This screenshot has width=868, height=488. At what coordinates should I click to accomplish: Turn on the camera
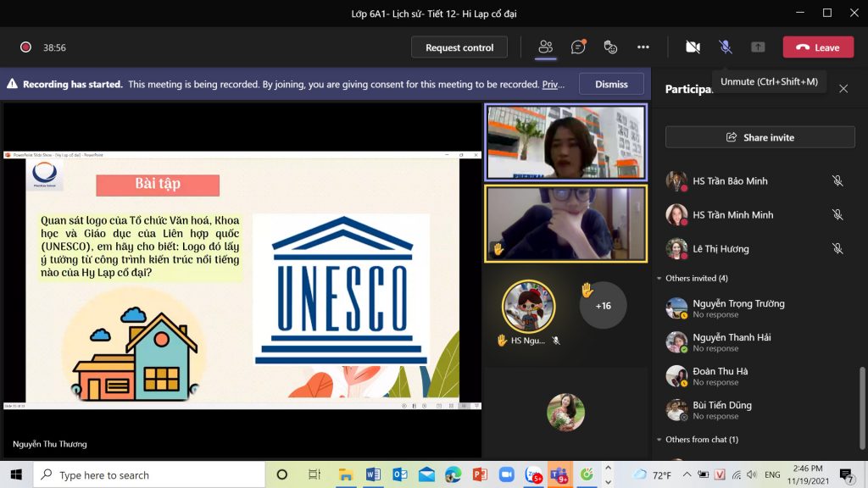[x=693, y=47]
